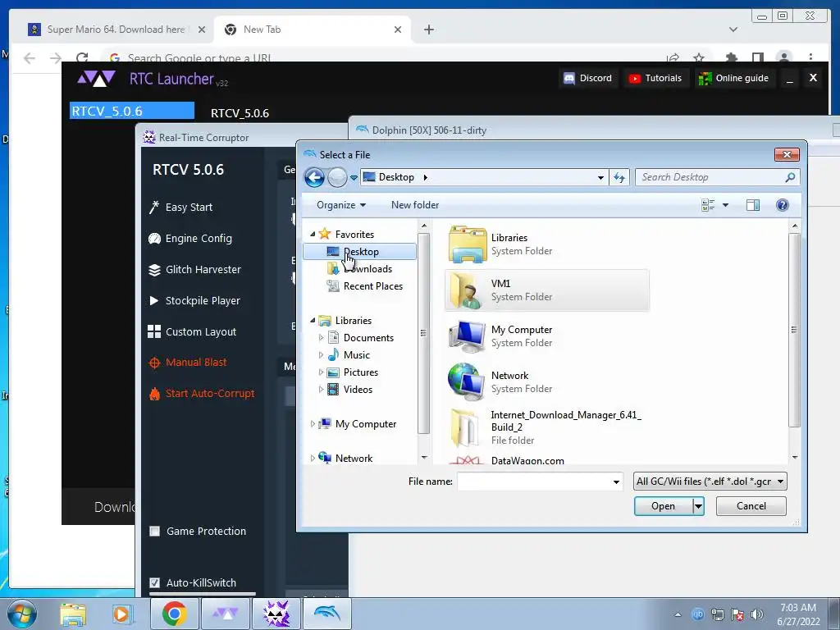This screenshot has height=630, width=840.
Task: Enable the Game Protection checkbox
Action: 155,532
